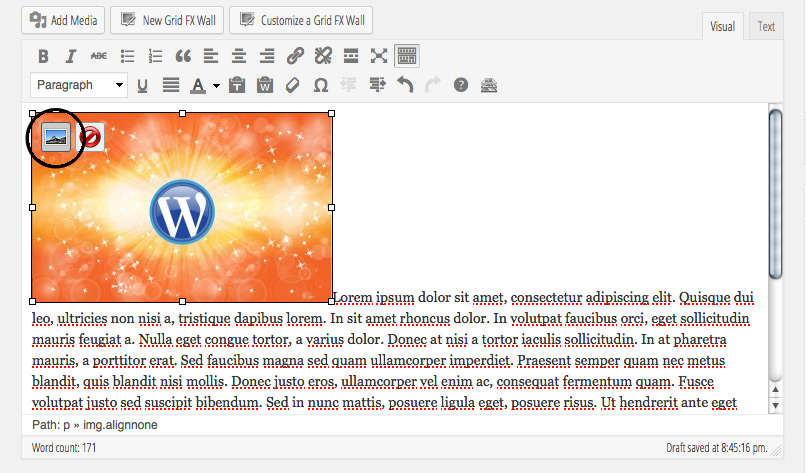
Task: Insert a blockquote
Action: (x=183, y=56)
